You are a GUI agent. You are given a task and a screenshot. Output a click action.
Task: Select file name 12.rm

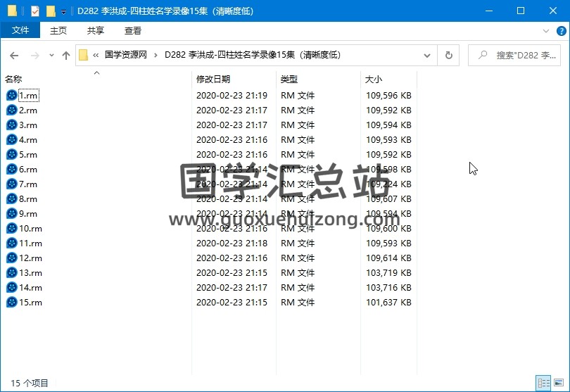pyautogui.click(x=30, y=258)
